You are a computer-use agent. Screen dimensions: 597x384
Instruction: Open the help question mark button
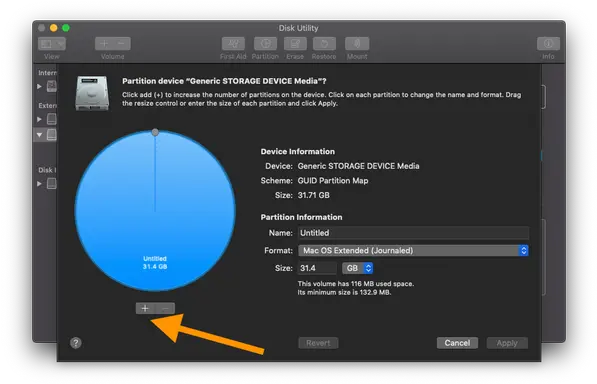(76, 343)
